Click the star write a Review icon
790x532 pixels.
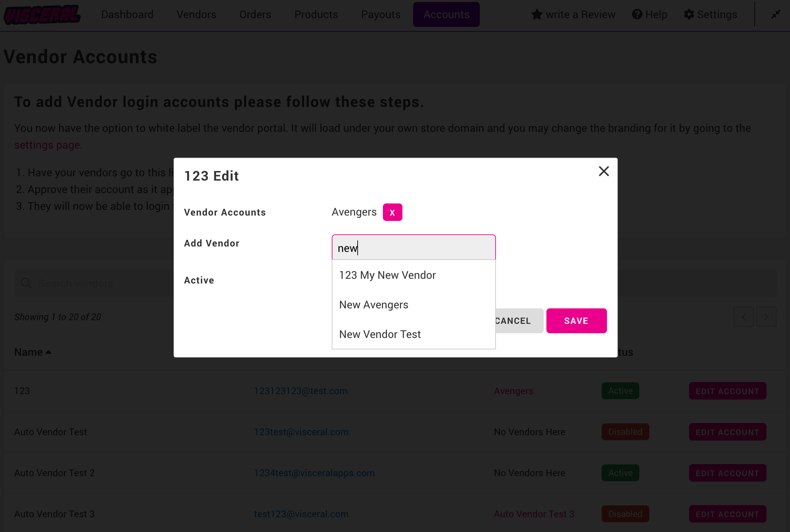(x=537, y=14)
